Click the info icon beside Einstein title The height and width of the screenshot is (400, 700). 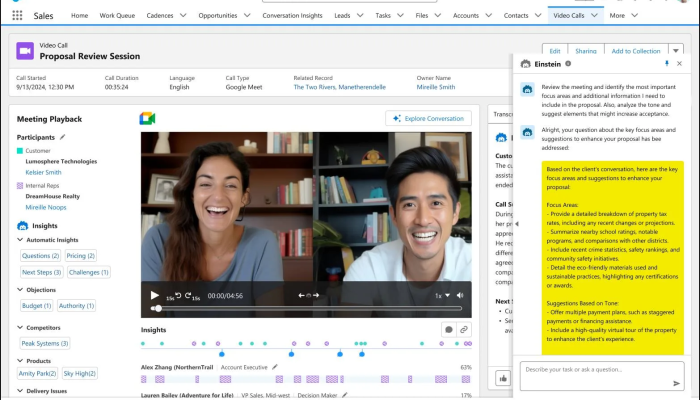tap(568, 63)
